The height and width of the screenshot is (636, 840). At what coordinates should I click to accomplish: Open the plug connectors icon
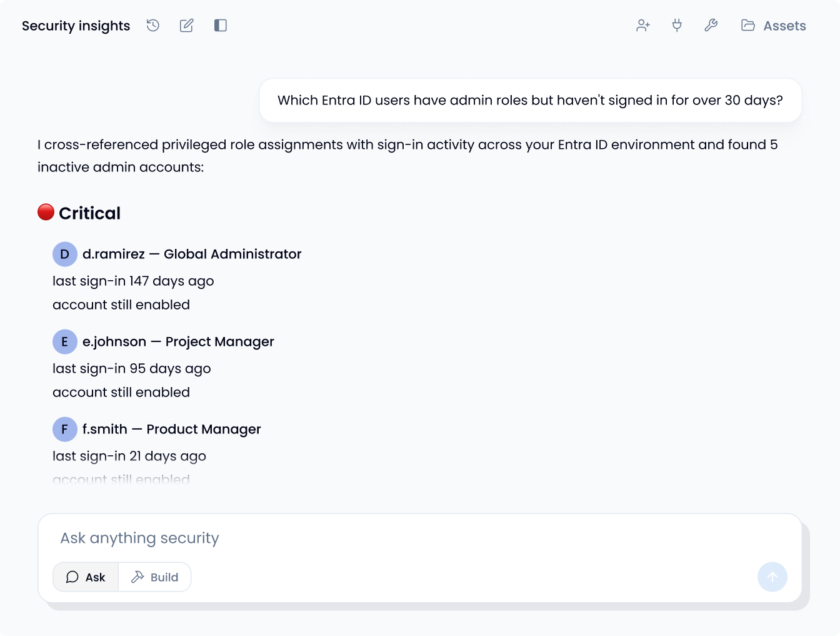pyautogui.click(x=677, y=26)
